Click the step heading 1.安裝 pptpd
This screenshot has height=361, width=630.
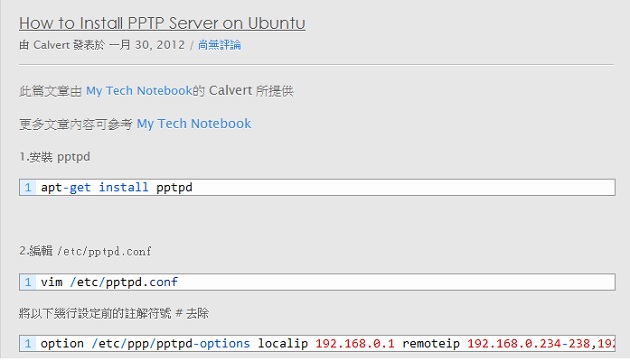click(55, 157)
